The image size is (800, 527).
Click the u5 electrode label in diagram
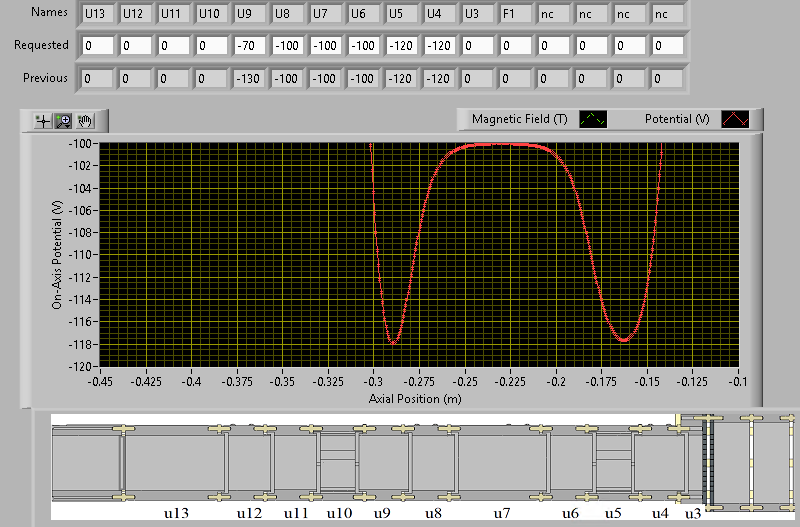coord(613,513)
